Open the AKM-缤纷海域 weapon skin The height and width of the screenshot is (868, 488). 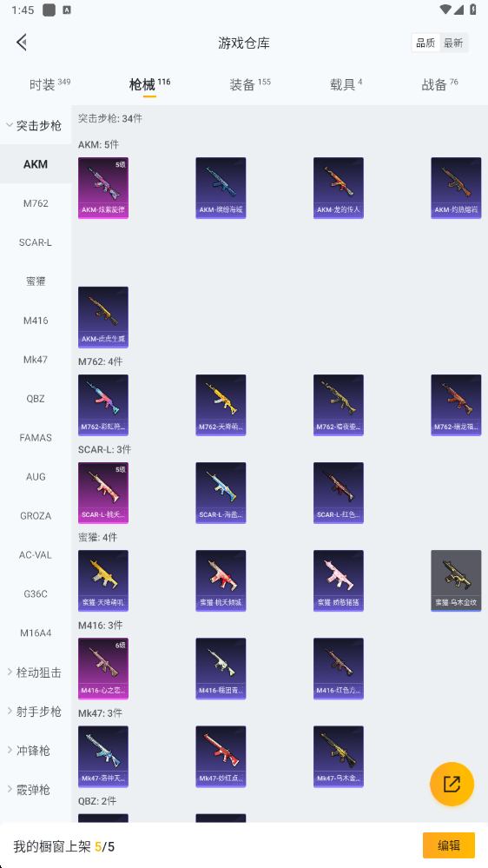coord(221,188)
